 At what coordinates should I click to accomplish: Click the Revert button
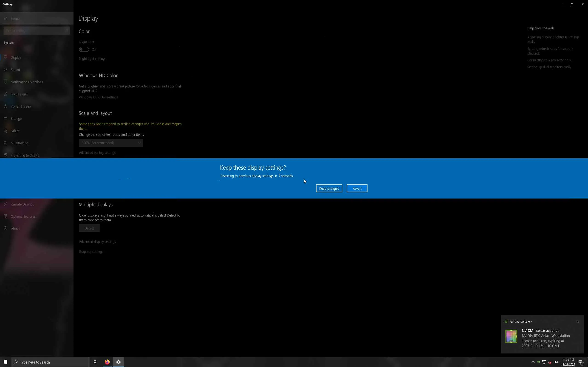tap(357, 188)
